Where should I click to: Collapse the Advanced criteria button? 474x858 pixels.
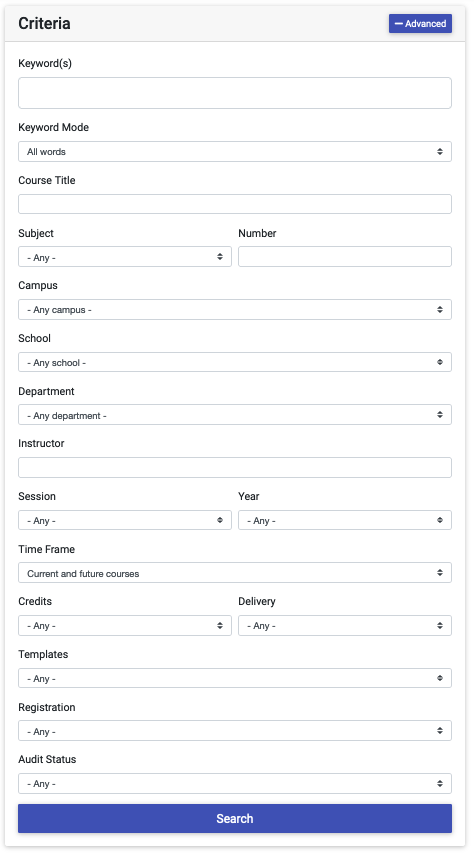420,24
